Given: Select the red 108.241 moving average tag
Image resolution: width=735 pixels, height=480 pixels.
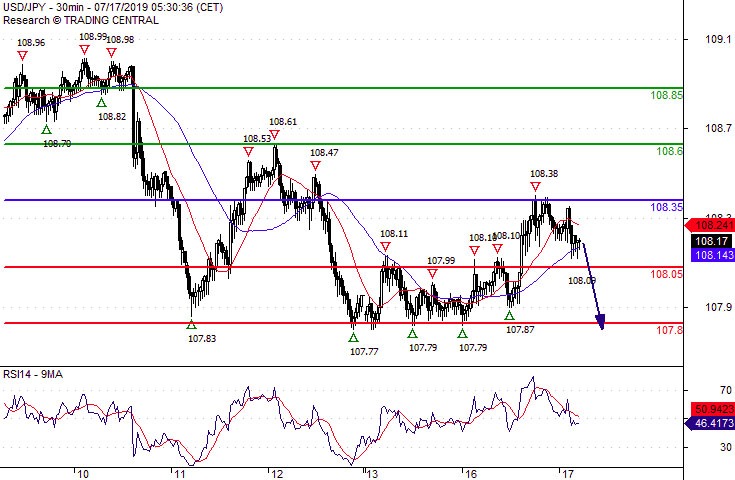Looking at the screenshot, I should pos(710,225).
